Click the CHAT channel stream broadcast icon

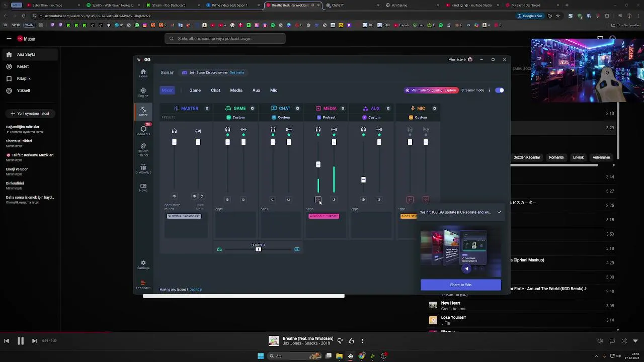[x=289, y=130]
